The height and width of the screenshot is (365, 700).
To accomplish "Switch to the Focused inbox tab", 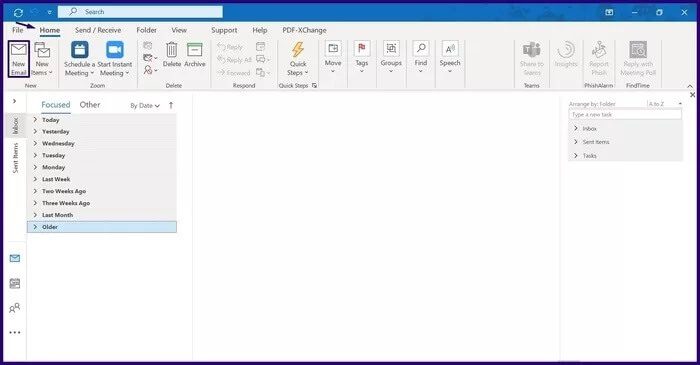I will point(56,105).
